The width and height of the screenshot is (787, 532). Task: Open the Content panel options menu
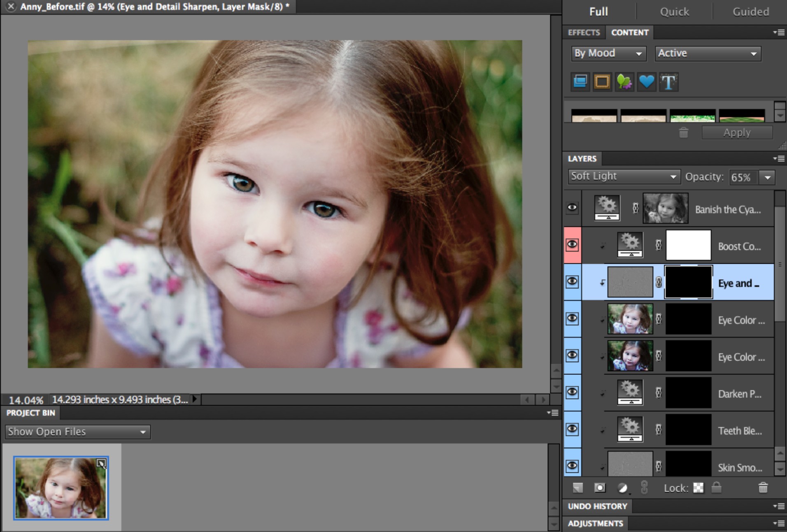(778, 32)
